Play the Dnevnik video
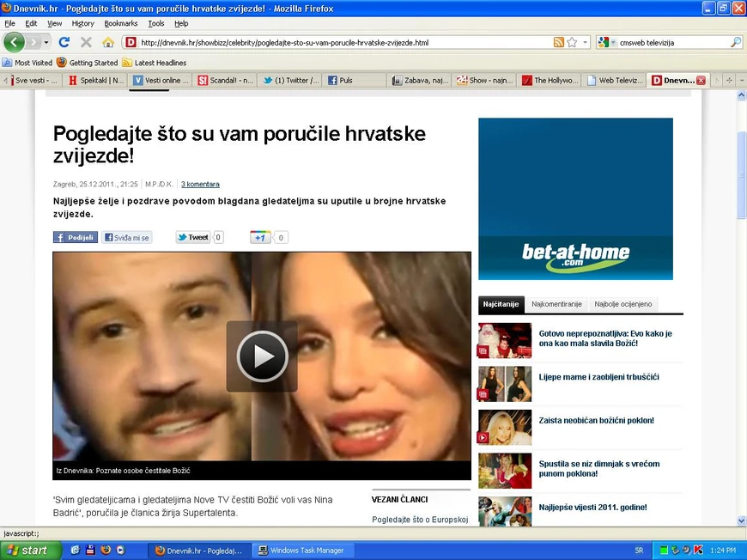The width and height of the screenshot is (747, 560). pos(262,356)
